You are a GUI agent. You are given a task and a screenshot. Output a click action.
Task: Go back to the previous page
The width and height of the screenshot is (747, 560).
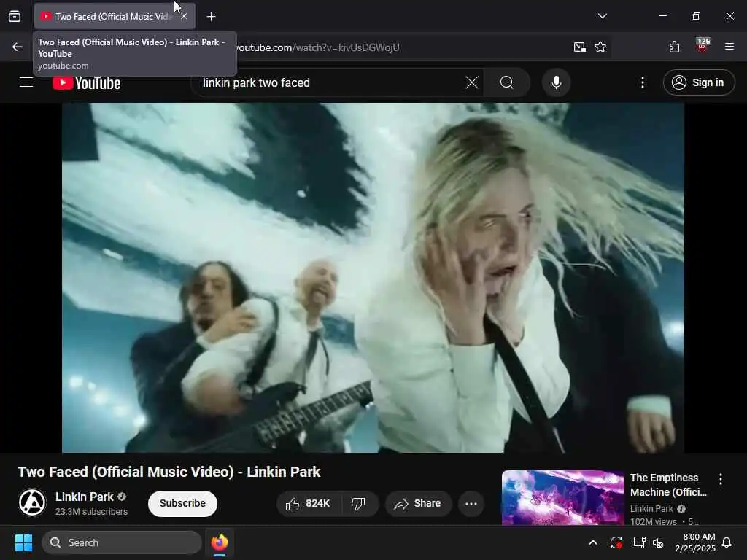(x=18, y=47)
